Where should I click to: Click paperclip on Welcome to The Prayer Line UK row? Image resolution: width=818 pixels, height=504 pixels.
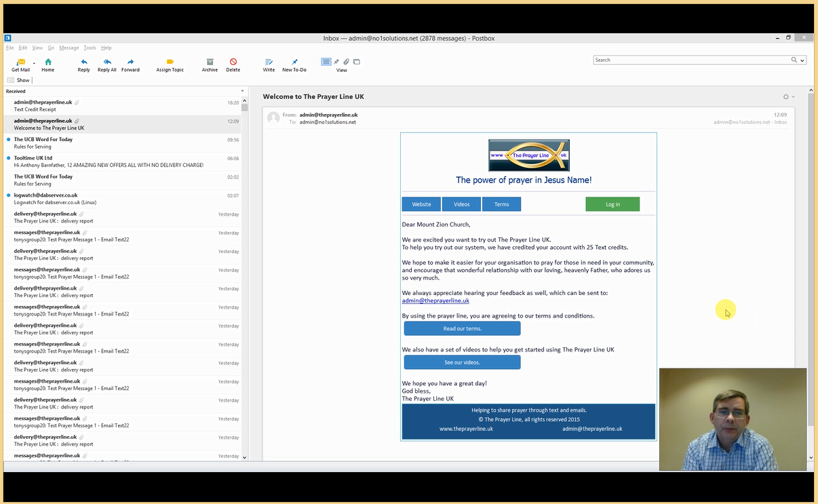tap(77, 121)
